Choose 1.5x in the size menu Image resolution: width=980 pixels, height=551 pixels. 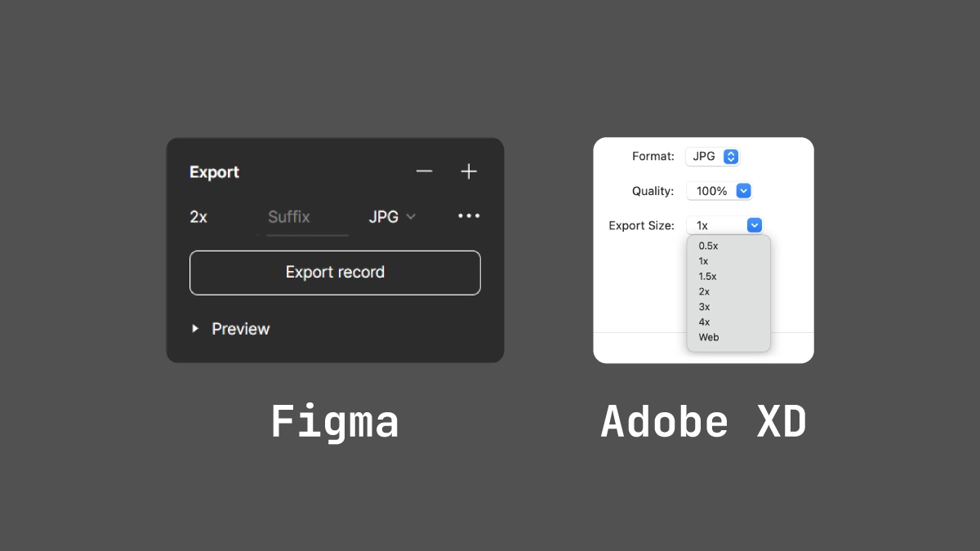707,277
